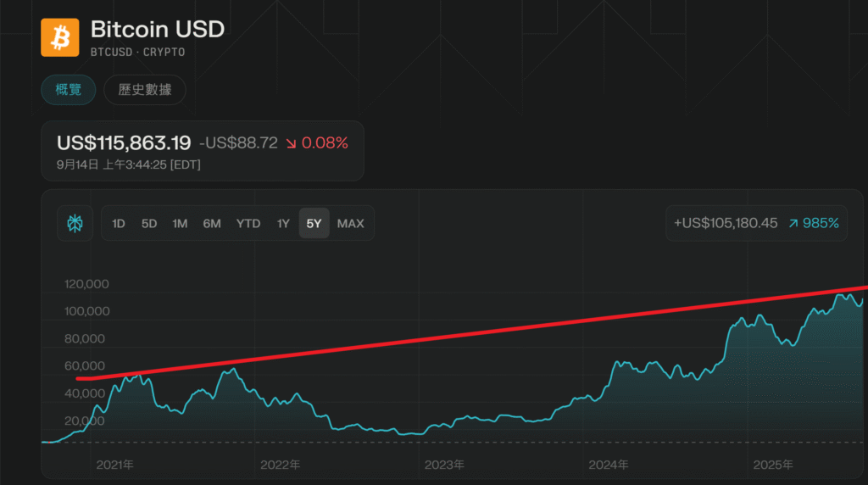Click the 9月14日 上午3:44:25 timestamp
The height and width of the screenshot is (485, 868).
point(129,164)
